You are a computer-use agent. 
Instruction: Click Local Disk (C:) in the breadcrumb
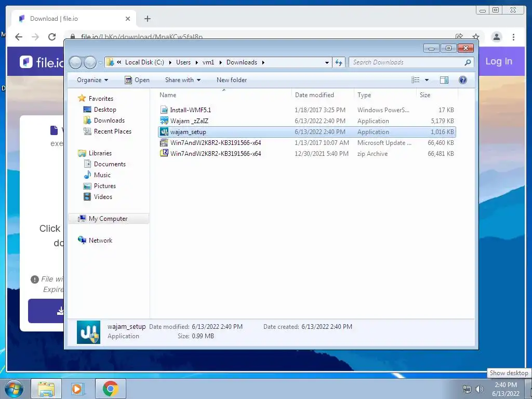click(144, 62)
